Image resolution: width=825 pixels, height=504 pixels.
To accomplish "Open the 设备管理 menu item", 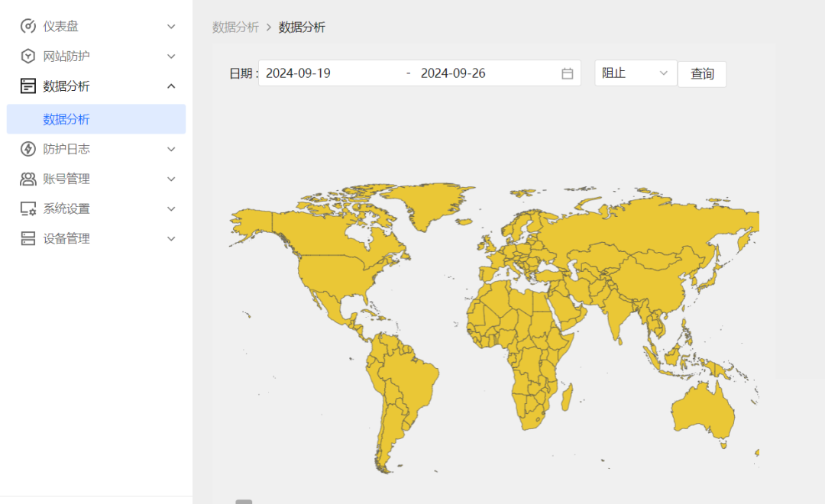I will pyautogui.click(x=96, y=239).
